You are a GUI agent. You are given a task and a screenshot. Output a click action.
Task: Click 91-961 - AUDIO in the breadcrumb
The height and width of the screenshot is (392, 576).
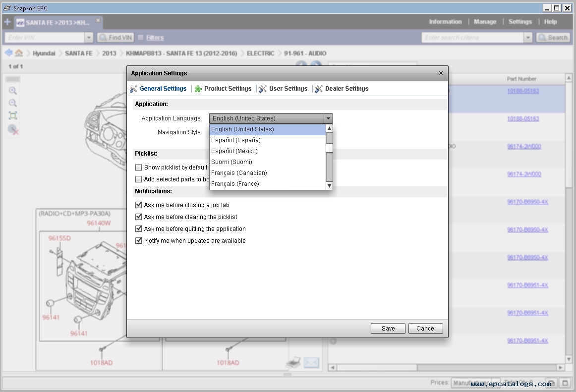point(305,53)
